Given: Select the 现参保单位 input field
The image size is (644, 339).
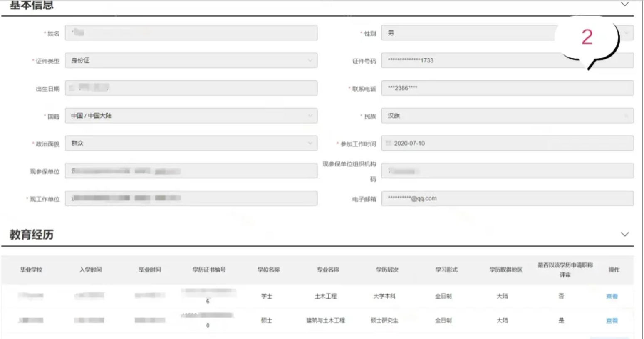Looking at the screenshot, I should click(x=191, y=171).
